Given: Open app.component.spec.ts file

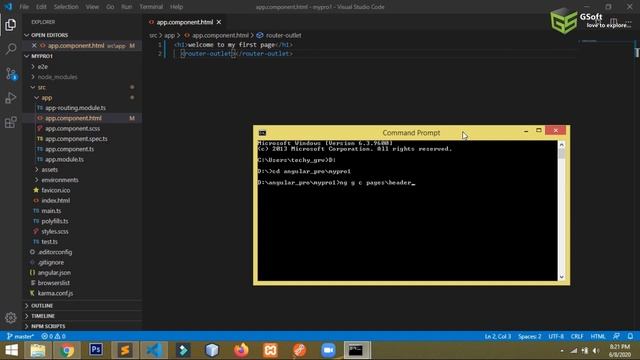Looking at the screenshot, I should 76,138.
